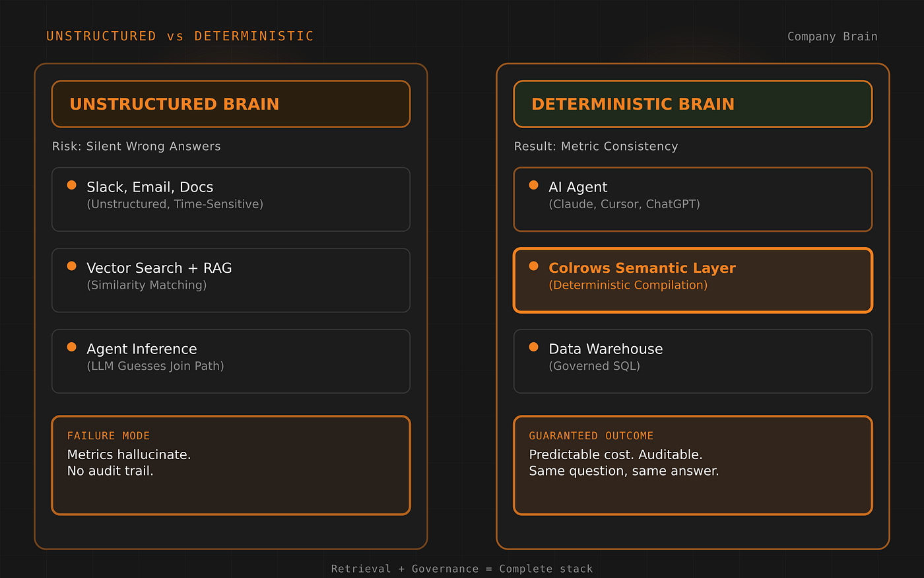Click the orange bullet beside AI Agent
Screen dimensions: 924x578
click(533, 185)
